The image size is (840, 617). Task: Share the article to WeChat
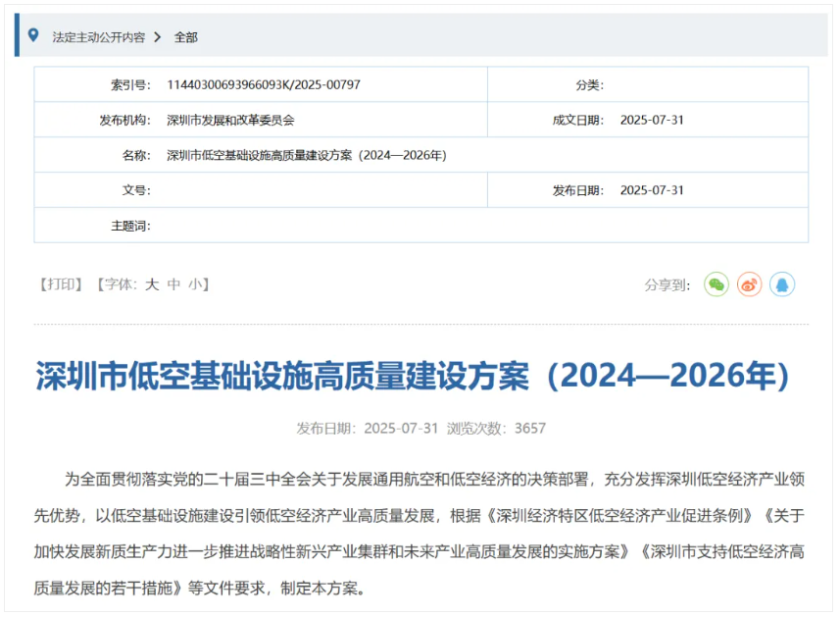pos(716,284)
